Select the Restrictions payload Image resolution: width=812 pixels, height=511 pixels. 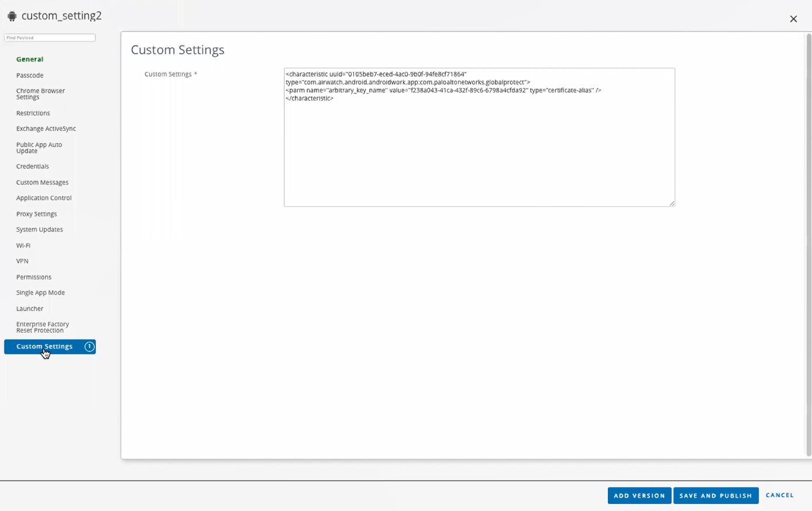tap(33, 113)
